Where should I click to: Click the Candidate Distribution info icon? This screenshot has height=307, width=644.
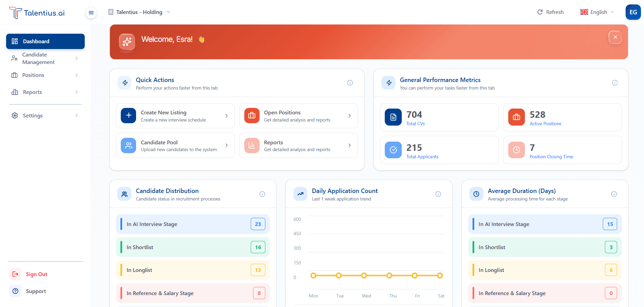point(262,194)
